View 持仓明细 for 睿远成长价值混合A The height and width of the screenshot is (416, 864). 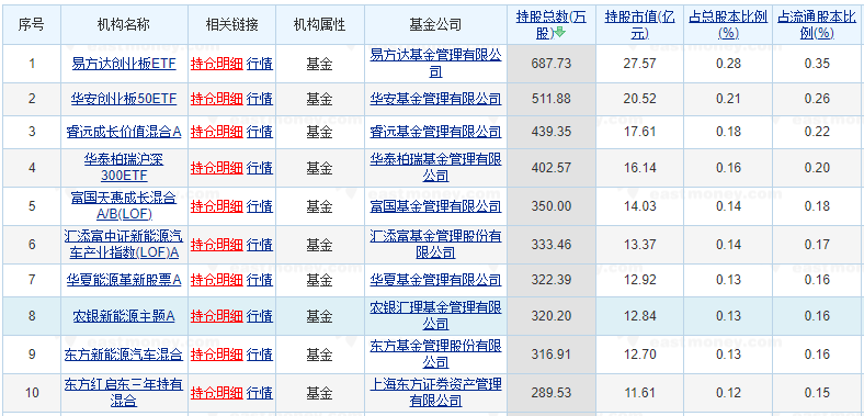pyautogui.click(x=217, y=132)
